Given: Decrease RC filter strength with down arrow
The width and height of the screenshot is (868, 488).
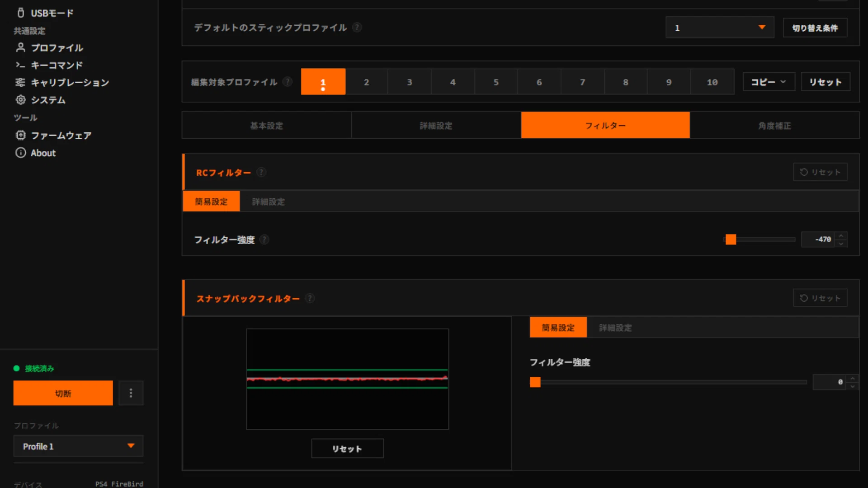Looking at the screenshot, I should 841,244.
